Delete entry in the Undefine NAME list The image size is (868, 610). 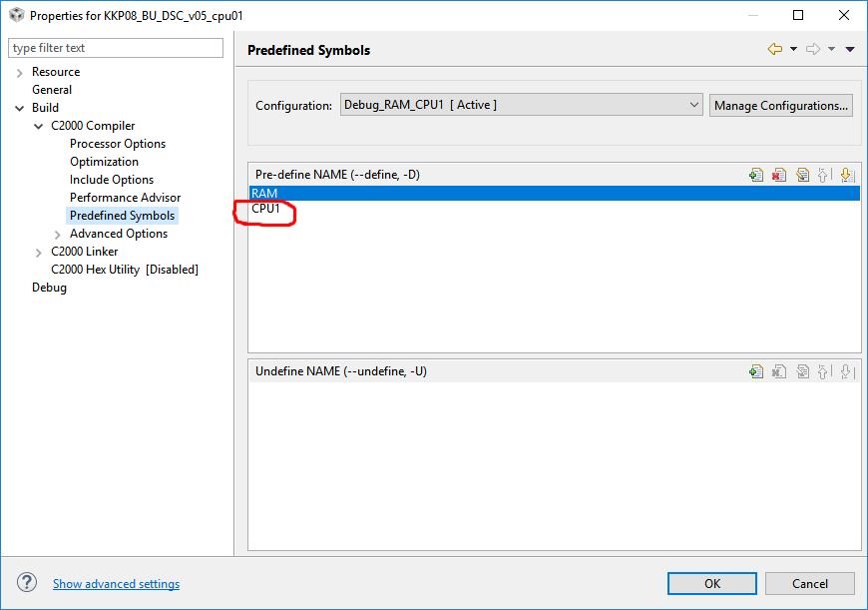click(779, 371)
